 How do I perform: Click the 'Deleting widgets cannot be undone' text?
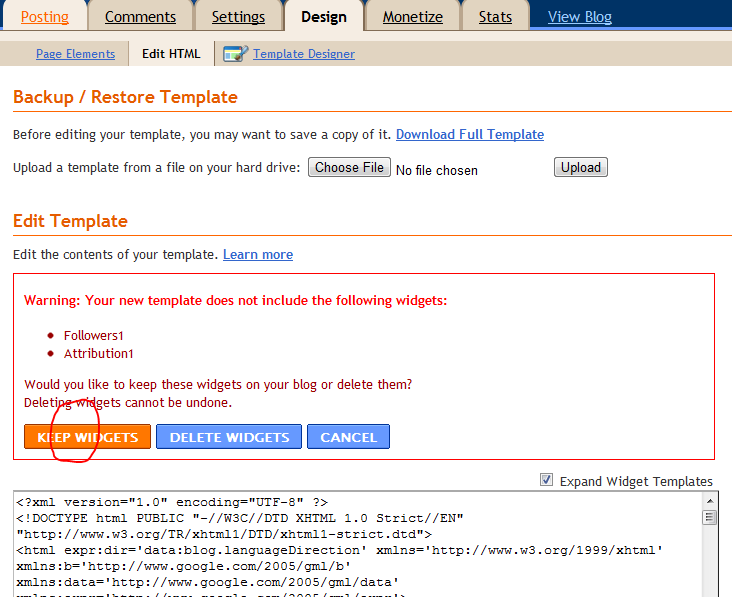128,402
